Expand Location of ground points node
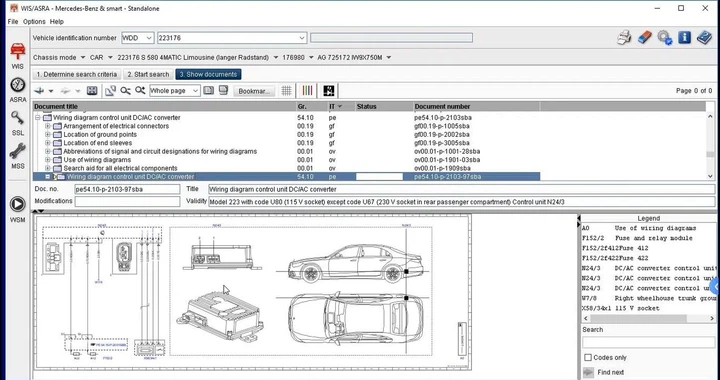 pos(48,134)
